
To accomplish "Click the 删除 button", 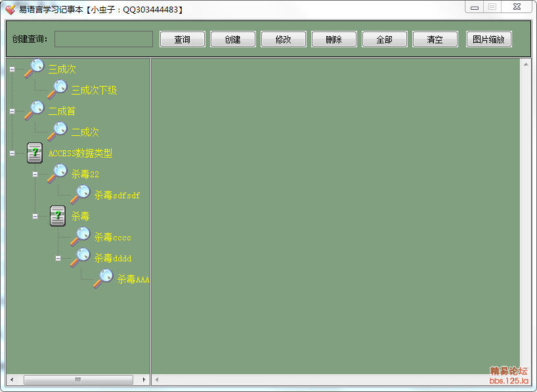I will pos(333,39).
